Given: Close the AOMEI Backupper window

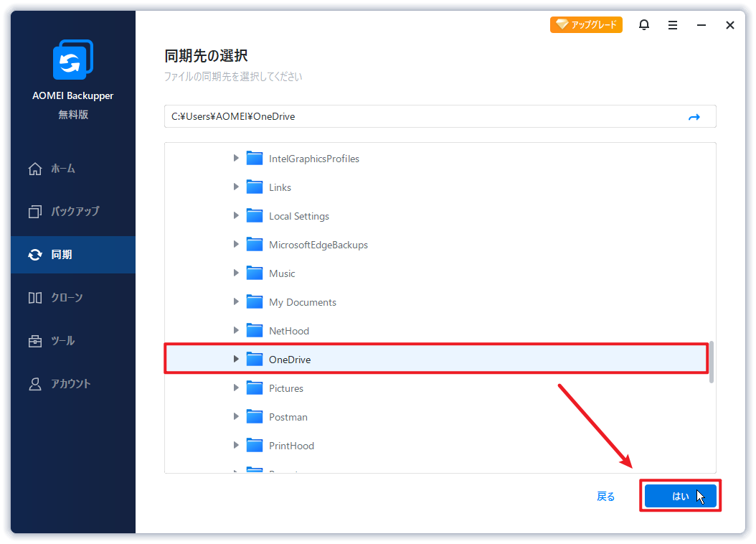Looking at the screenshot, I should tap(729, 25).
